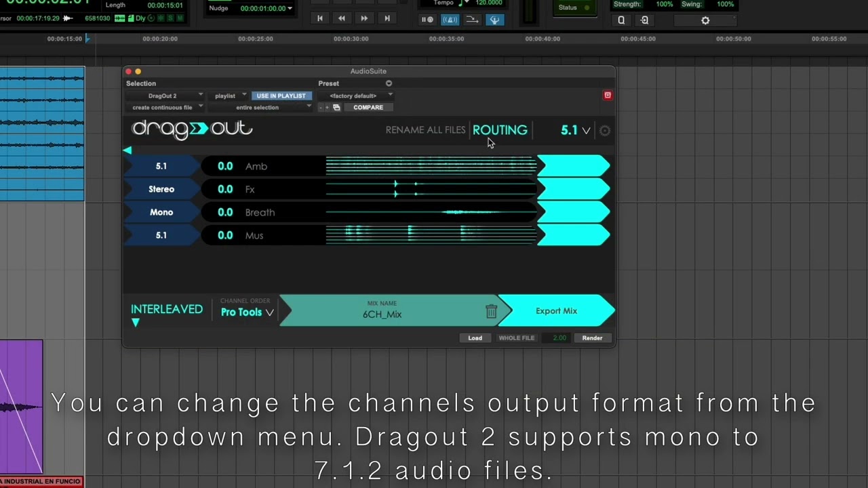Image resolution: width=868 pixels, height=488 pixels.
Task: Click the Pro Tools rewind button
Action: click(x=342, y=18)
